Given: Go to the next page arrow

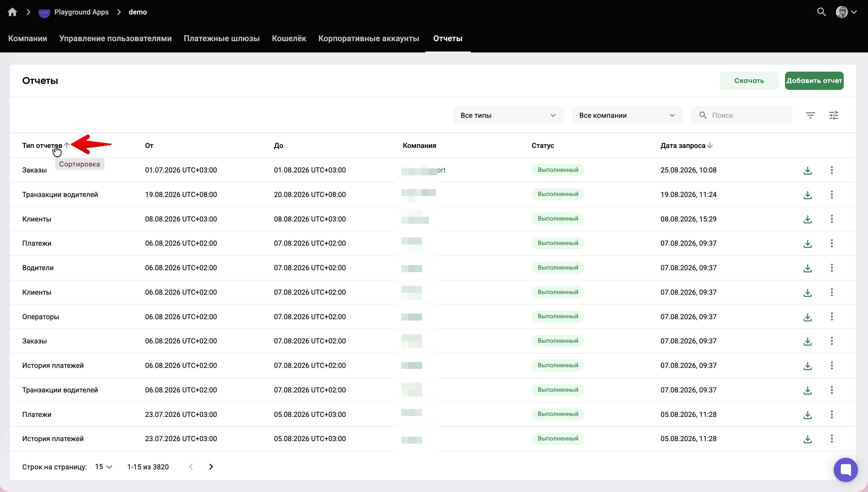Looking at the screenshot, I should [211, 467].
